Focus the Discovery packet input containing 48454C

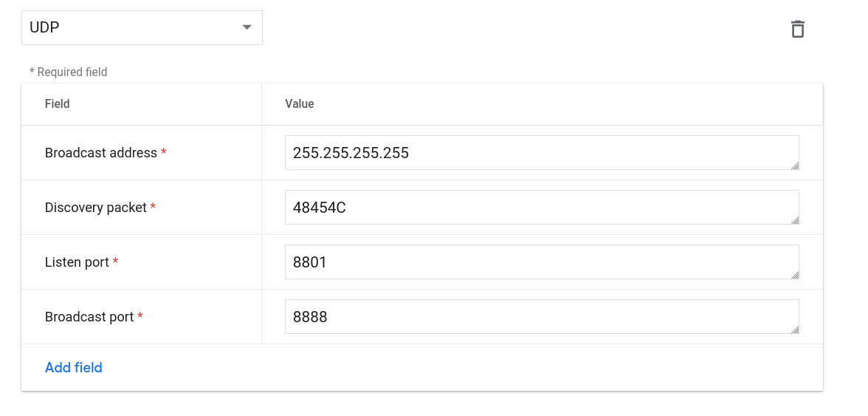click(541, 207)
